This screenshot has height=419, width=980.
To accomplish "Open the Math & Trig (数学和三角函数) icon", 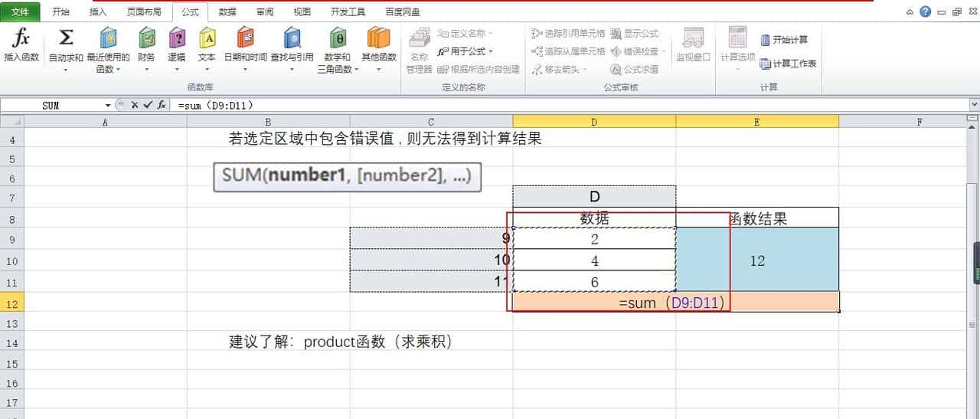I will click(337, 38).
